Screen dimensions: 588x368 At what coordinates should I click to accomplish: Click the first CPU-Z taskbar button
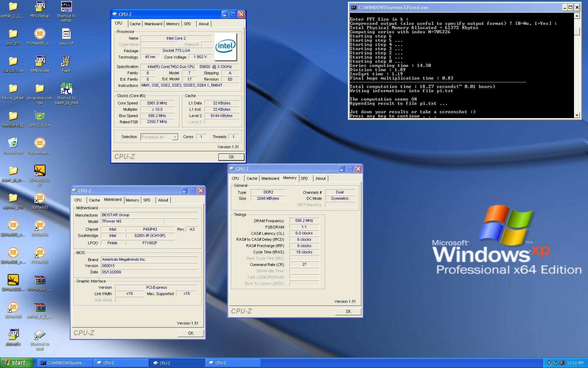coord(121,363)
